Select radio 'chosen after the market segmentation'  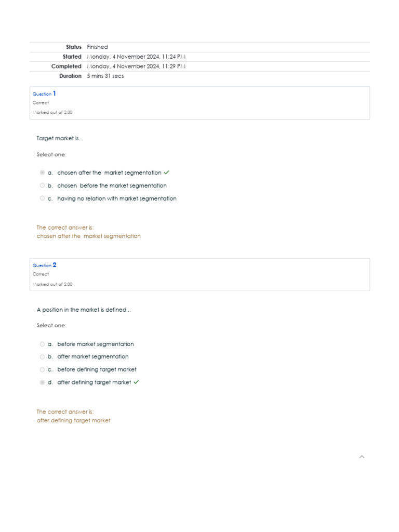pos(42,172)
